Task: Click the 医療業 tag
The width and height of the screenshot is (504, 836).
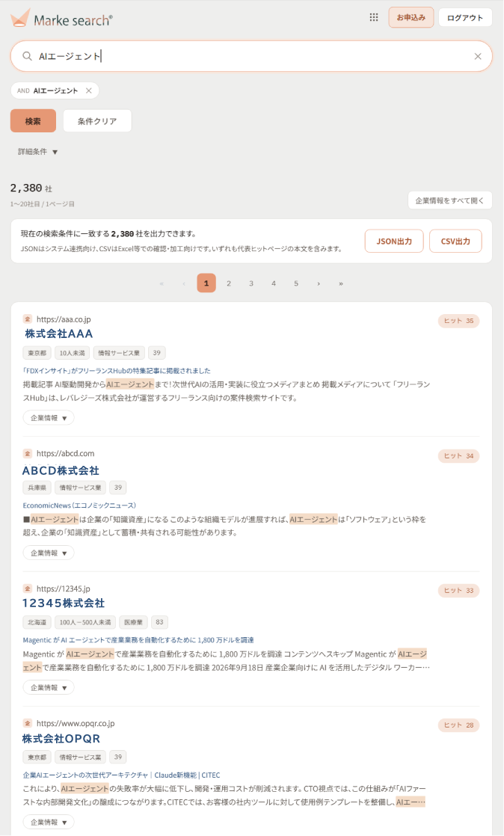Action: (x=133, y=622)
